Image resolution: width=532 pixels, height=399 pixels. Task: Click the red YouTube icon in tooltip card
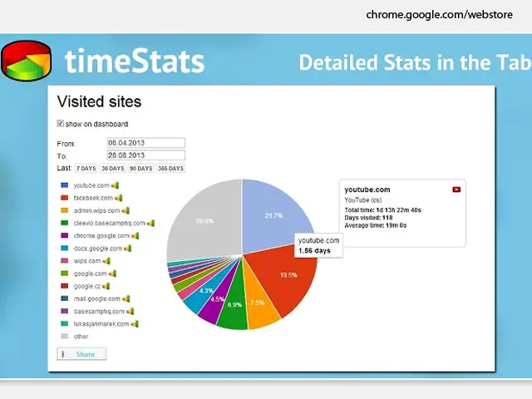click(x=456, y=190)
